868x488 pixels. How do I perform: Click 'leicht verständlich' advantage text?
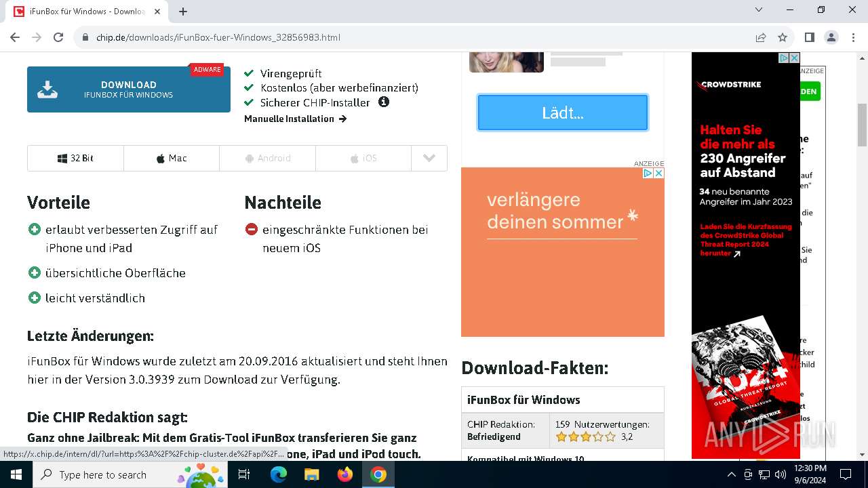[x=95, y=298]
